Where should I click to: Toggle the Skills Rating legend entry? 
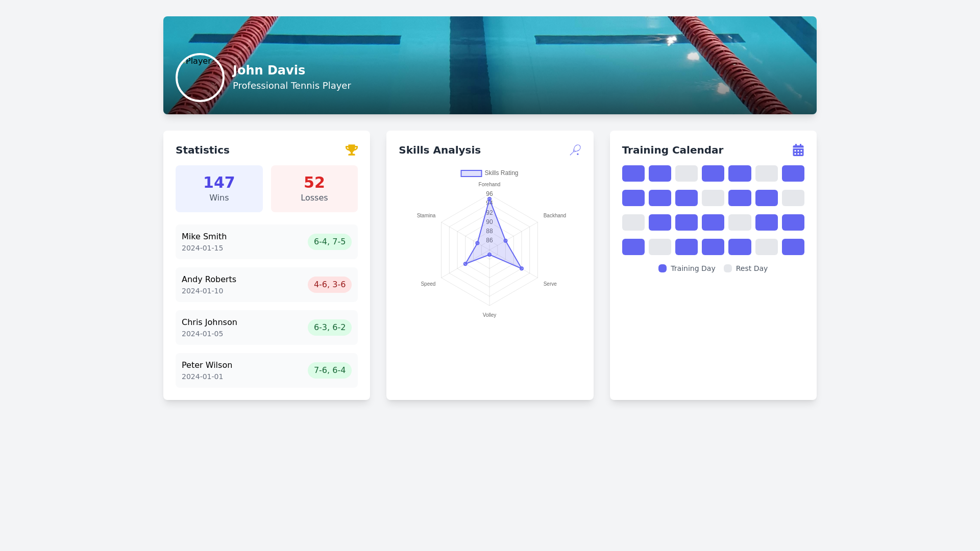pyautogui.click(x=489, y=173)
